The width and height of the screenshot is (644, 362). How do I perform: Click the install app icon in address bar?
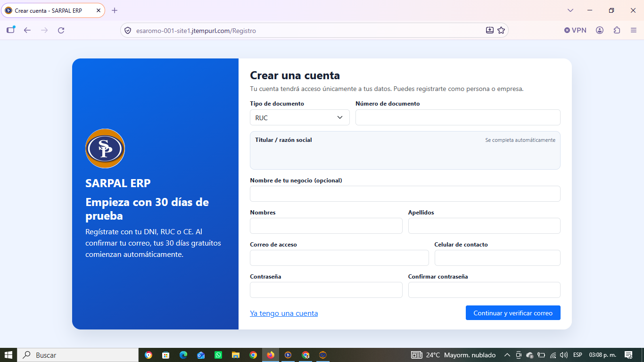[490, 30]
